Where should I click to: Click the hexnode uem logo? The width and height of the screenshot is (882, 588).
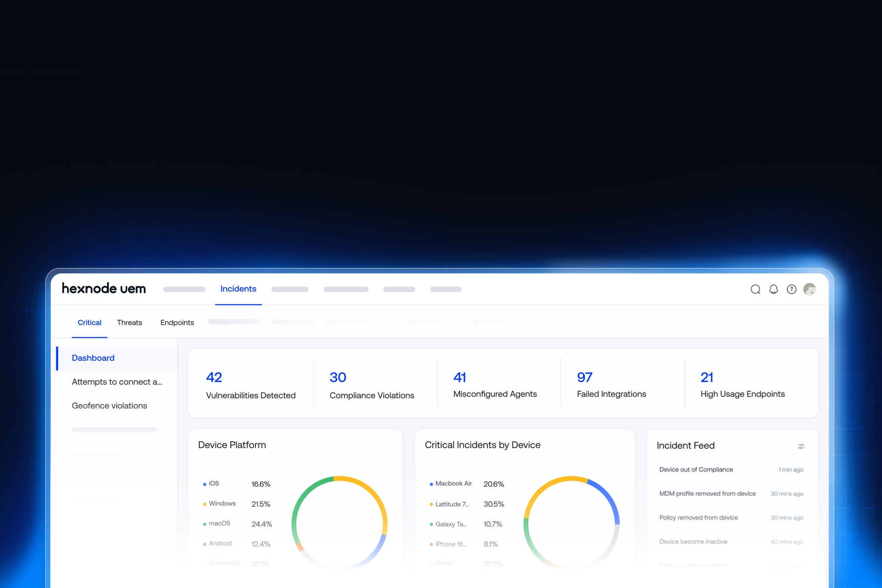coord(103,288)
